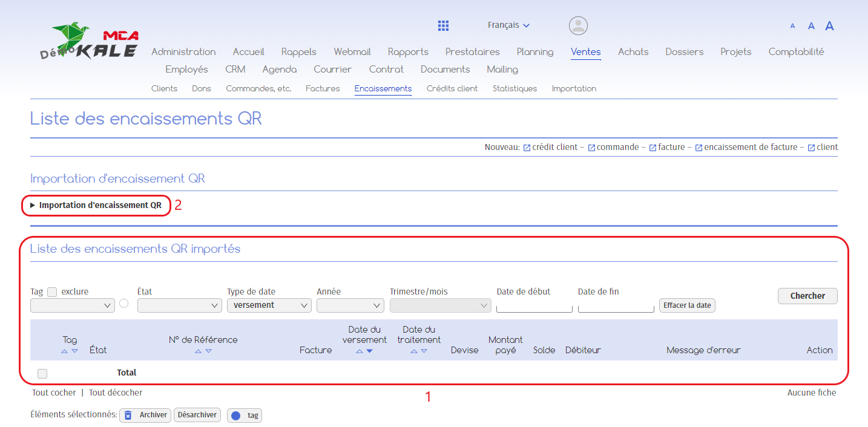
Task: Open the Achats menu
Action: tap(633, 52)
